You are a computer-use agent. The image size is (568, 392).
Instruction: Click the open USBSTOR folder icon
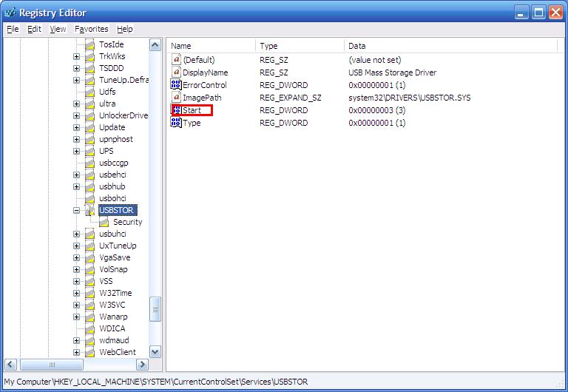pyautogui.click(x=89, y=211)
